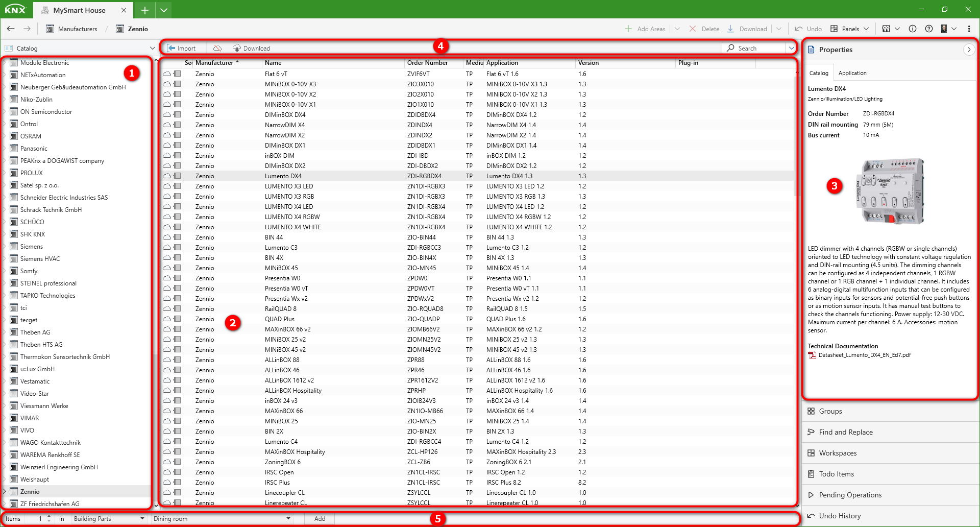Collapse the Properties panel with chevron
The height and width of the screenshot is (527, 980).
point(968,50)
